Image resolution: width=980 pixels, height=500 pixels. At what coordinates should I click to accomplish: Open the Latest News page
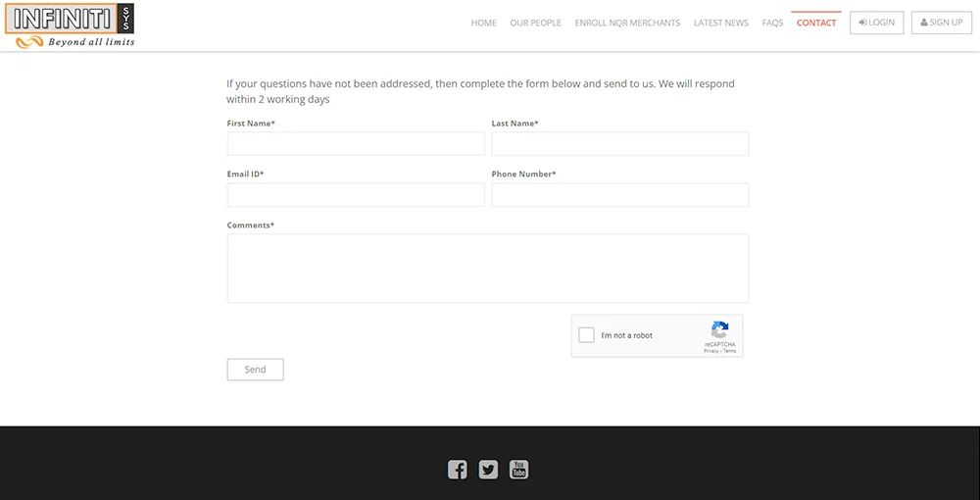click(x=720, y=23)
